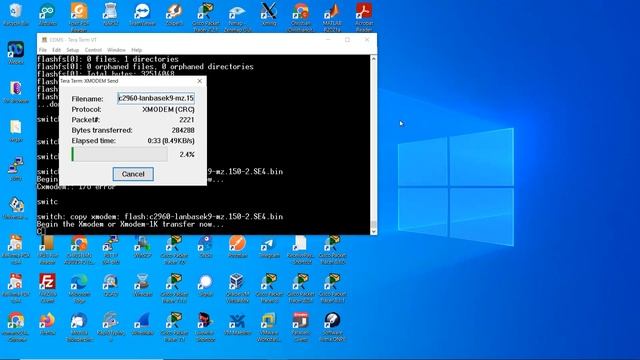Select the Tor Browser desktop shortcut
This screenshot has height=360, width=640.
point(16,92)
